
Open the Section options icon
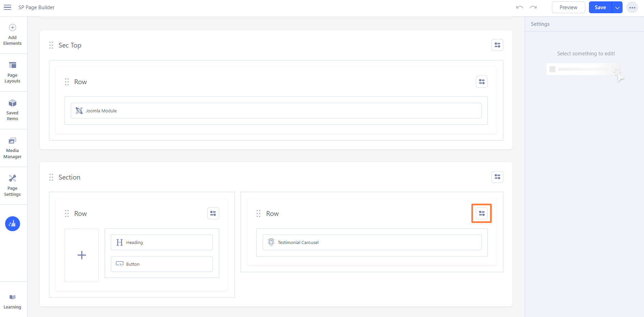(x=497, y=177)
